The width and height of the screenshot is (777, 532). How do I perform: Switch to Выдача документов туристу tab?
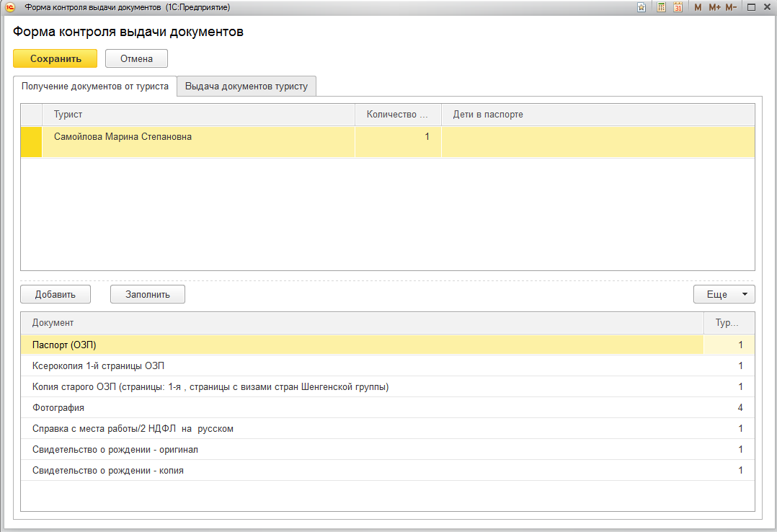tap(247, 87)
